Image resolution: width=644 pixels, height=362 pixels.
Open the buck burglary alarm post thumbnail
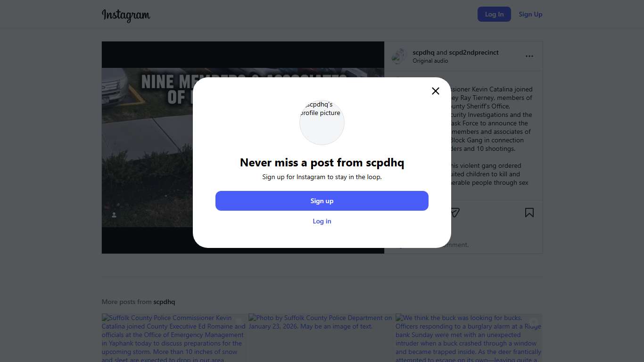click(469, 338)
